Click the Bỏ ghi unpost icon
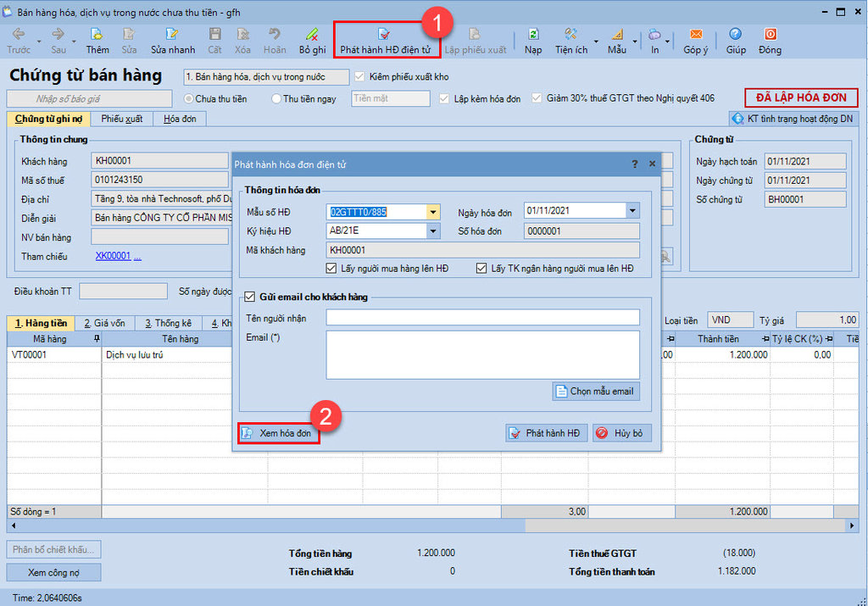 pos(312,41)
